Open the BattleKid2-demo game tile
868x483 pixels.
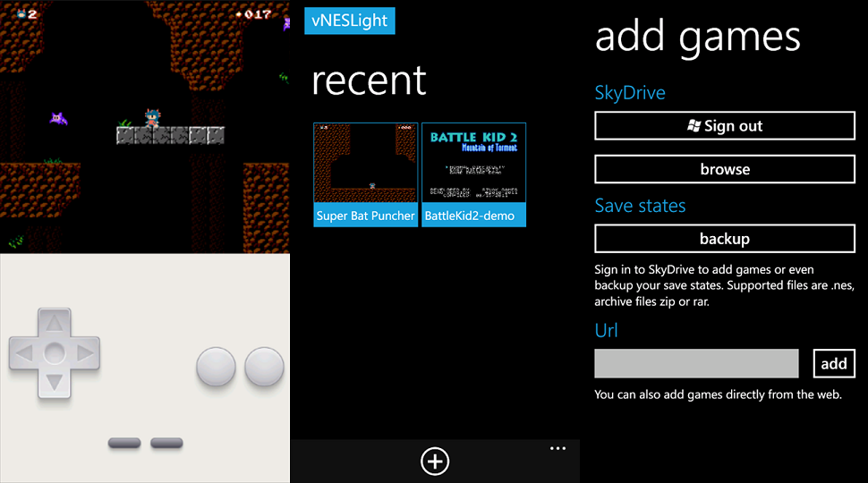[x=474, y=174]
